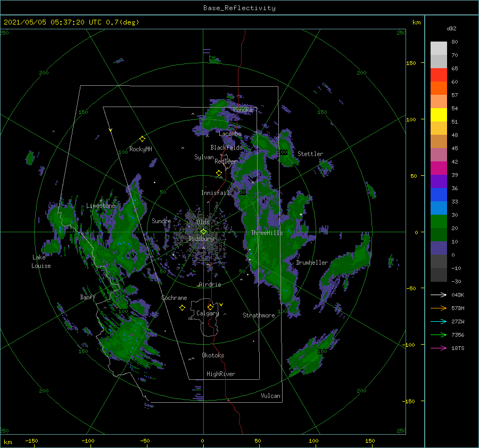Click the Stettler label
Screen dimensions: 479x448
[x=310, y=154]
